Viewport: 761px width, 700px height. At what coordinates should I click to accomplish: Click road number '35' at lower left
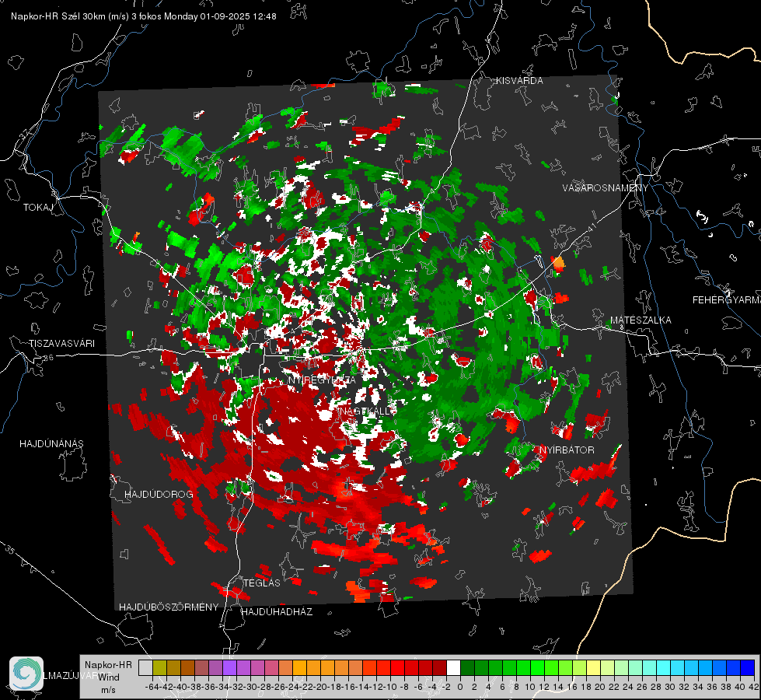[x=9, y=549]
